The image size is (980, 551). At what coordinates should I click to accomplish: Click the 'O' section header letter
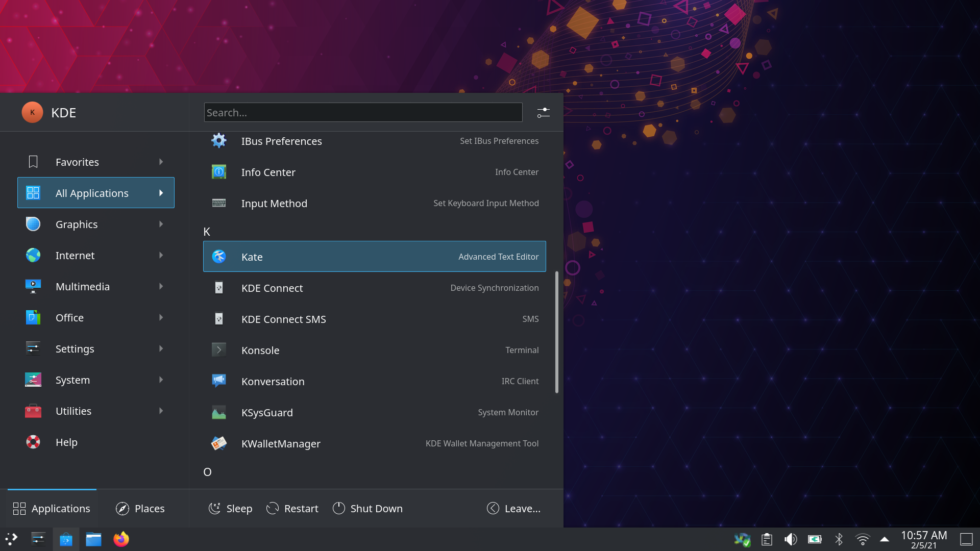[x=207, y=472]
